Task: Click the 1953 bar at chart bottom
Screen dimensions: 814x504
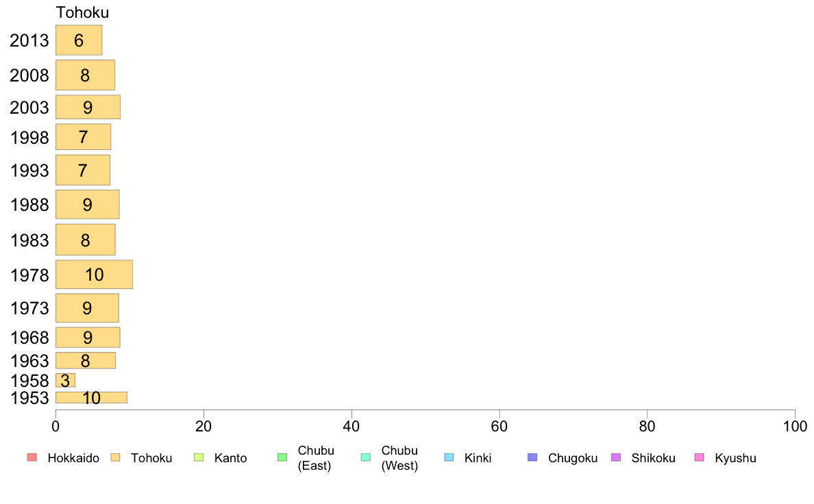Action: pyautogui.click(x=91, y=398)
